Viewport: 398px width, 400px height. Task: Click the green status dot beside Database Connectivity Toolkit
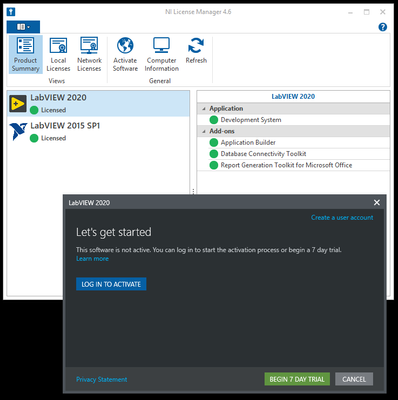tap(214, 154)
